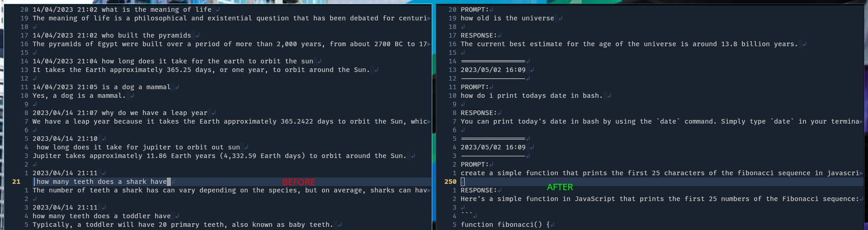Screen dimensions: 868x230
Task: Click the 'why do we have a leap year' line
Action: (x=120, y=113)
